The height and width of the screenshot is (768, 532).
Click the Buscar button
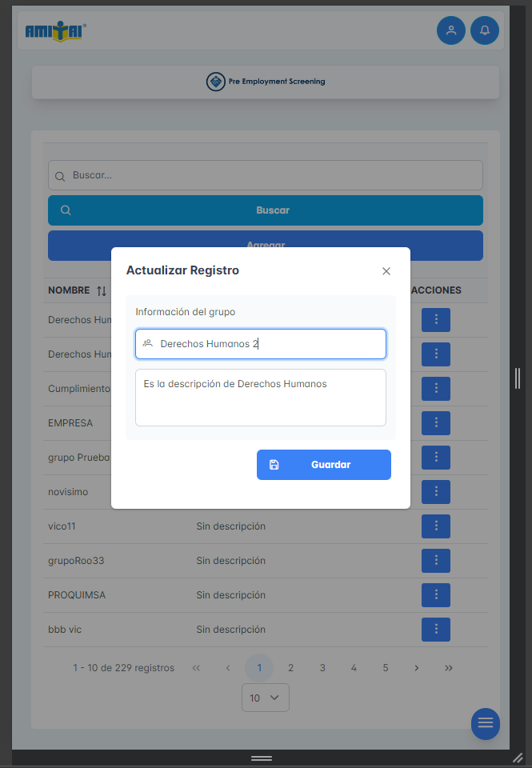coord(265,210)
